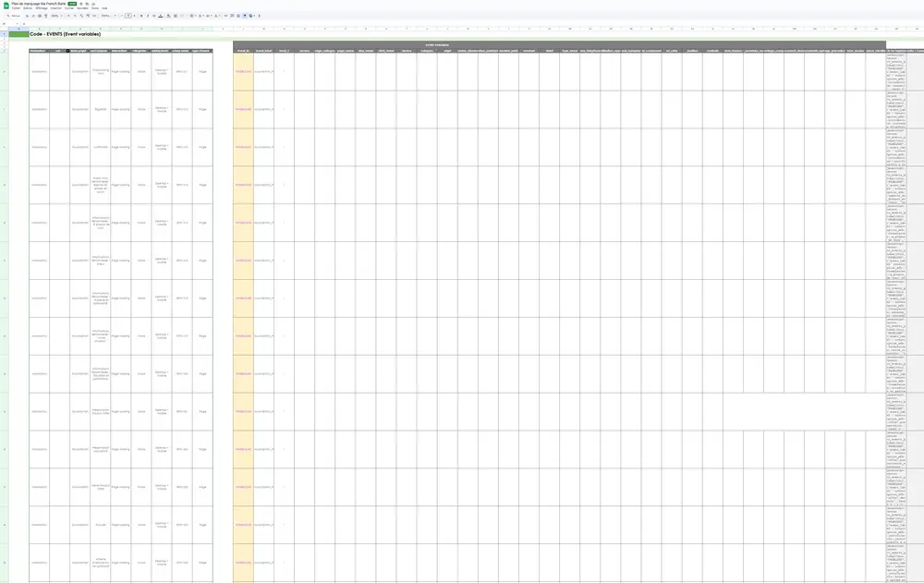Viewport: 924px width, 583px height.
Task: Click the cell name box
Action: [10, 24]
